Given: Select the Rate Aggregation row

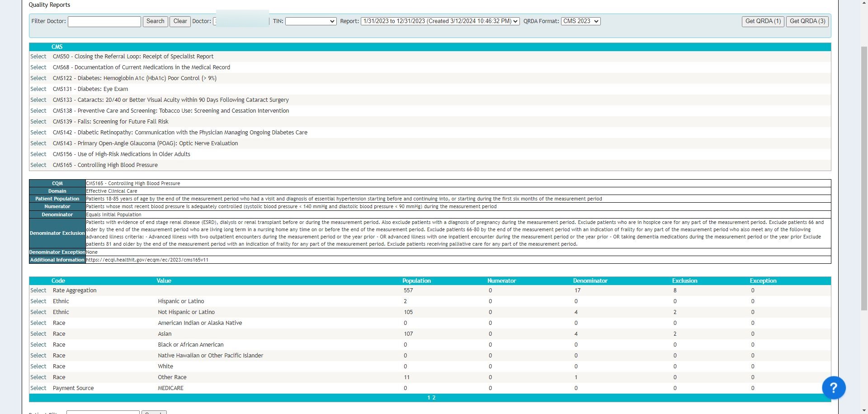Looking at the screenshot, I should pyautogui.click(x=38, y=290).
